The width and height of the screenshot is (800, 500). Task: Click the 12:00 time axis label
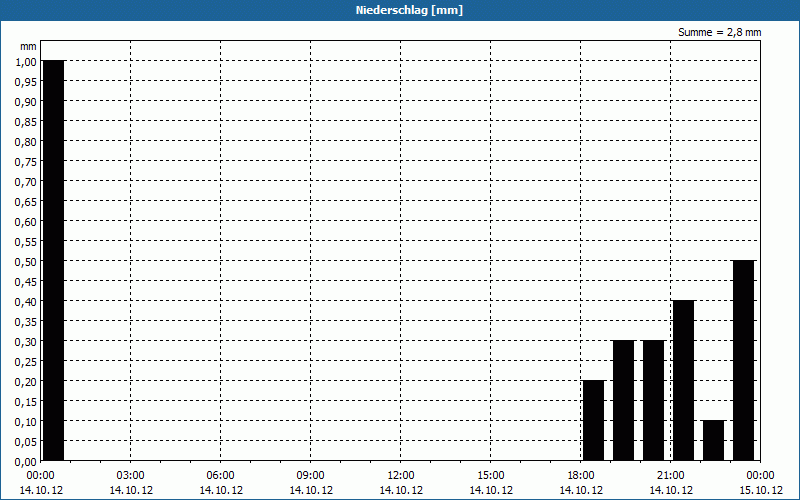point(401,476)
